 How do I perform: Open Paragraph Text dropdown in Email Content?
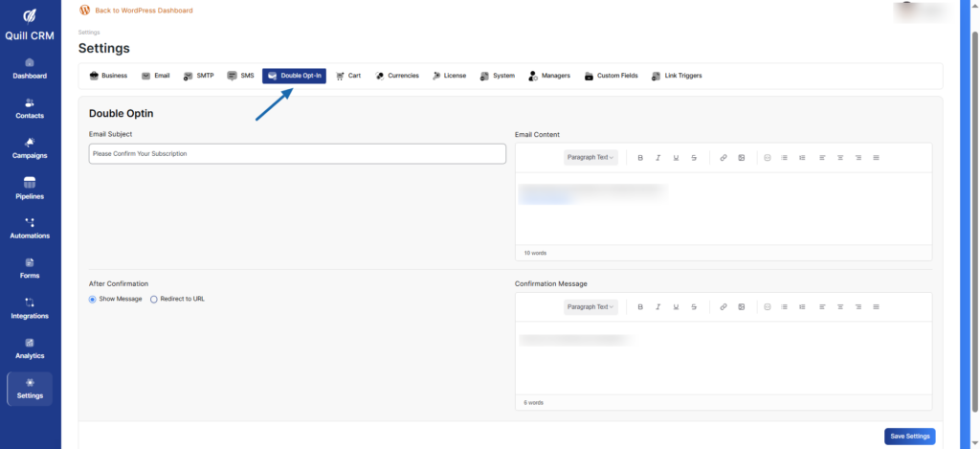[590, 157]
